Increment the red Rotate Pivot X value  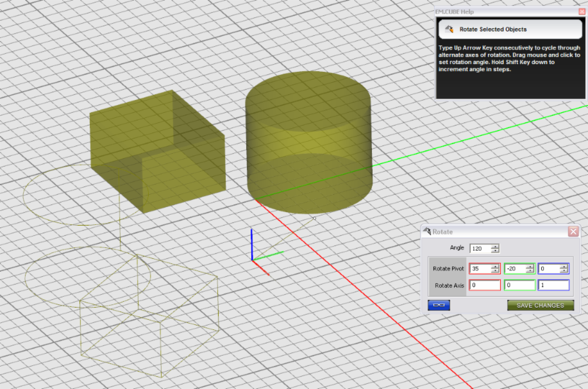(495, 266)
